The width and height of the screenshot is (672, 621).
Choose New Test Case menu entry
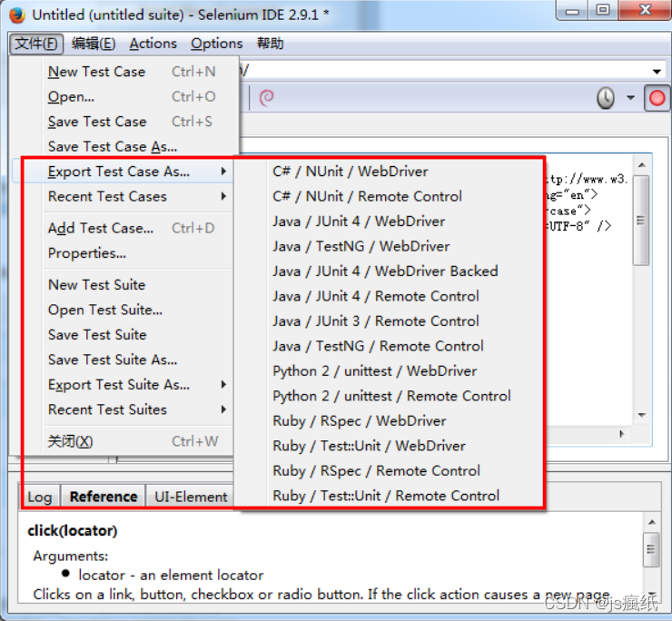(124, 72)
